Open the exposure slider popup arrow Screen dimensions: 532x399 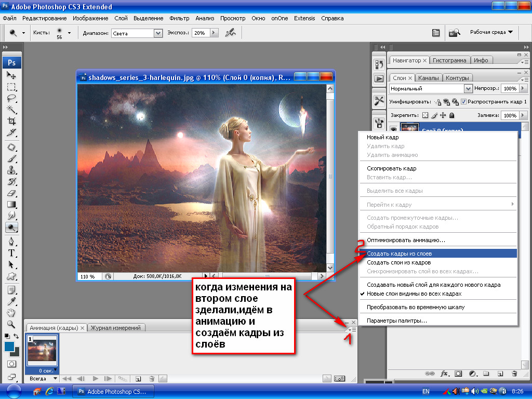coord(214,33)
